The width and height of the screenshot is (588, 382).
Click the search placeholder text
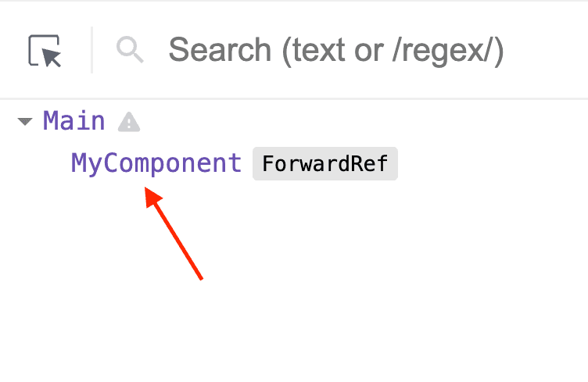336,51
